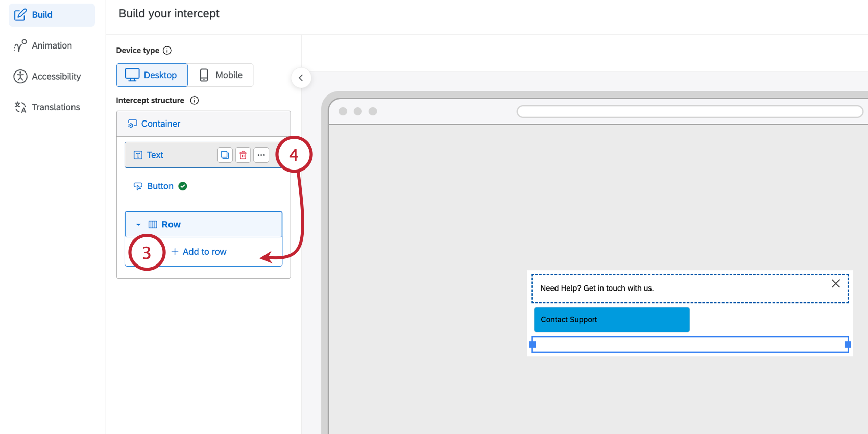The width and height of the screenshot is (868, 434).
Task: Open the Build section in sidebar
Action: click(52, 15)
